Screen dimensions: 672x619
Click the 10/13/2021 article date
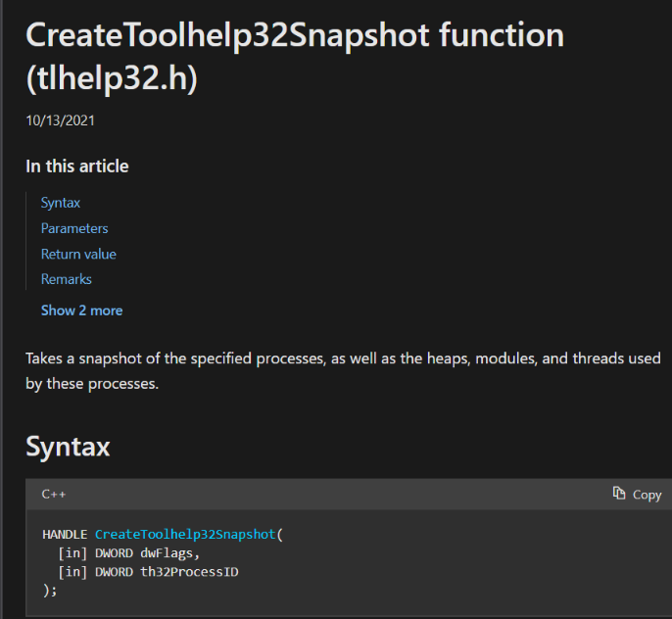pos(60,120)
